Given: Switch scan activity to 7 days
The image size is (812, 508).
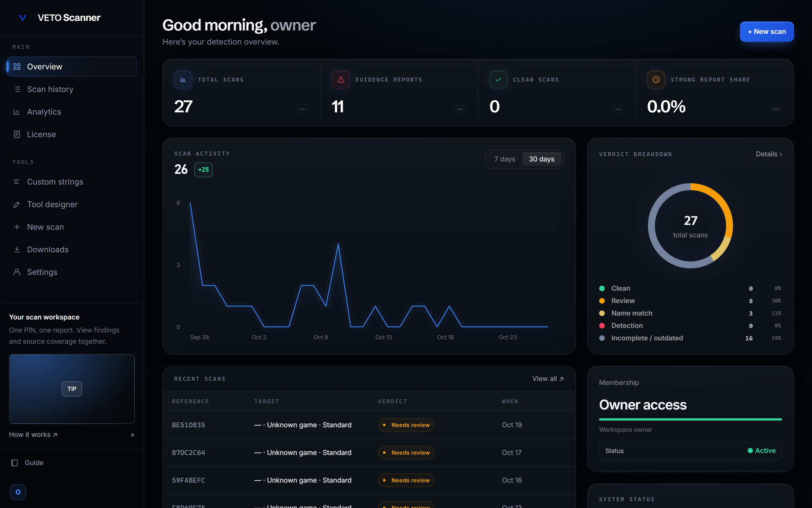Looking at the screenshot, I should click(504, 159).
